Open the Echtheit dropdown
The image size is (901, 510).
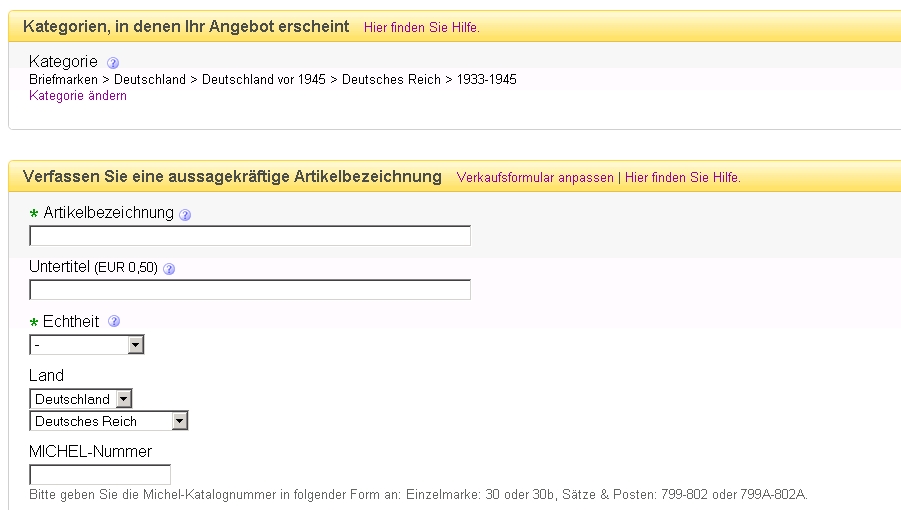[x=87, y=345]
